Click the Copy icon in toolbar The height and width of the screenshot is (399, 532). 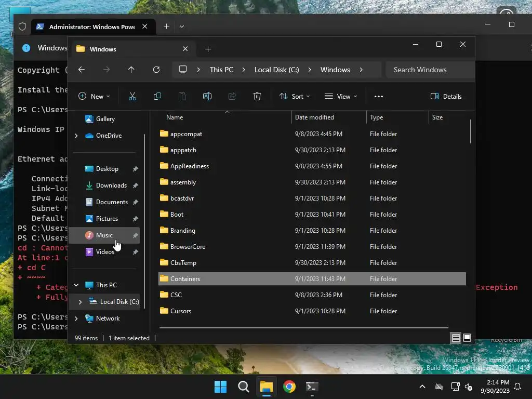coord(157,96)
